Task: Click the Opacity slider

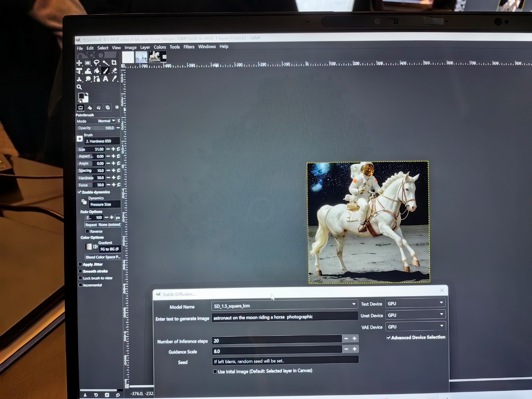Action: pyautogui.click(x=96, y=128)
